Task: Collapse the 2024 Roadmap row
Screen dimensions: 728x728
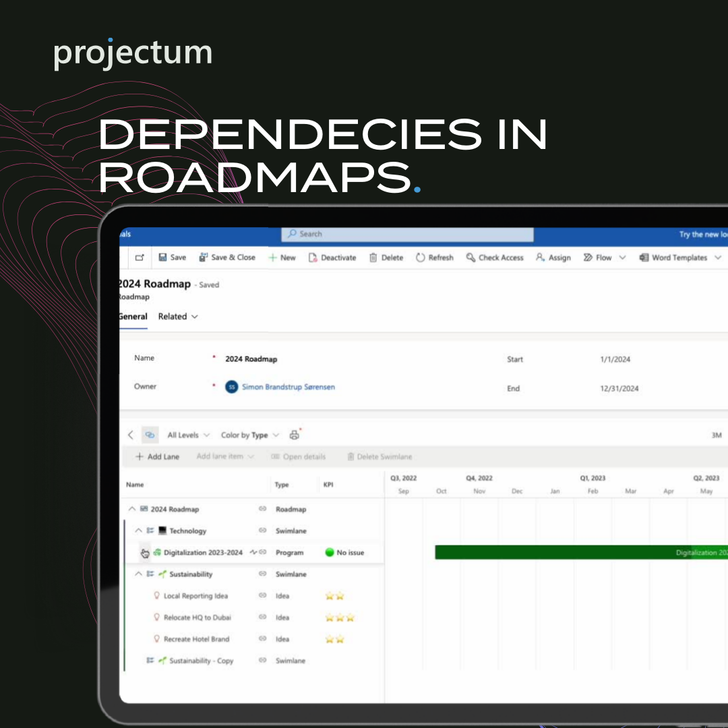Action: tap(132, 509)
